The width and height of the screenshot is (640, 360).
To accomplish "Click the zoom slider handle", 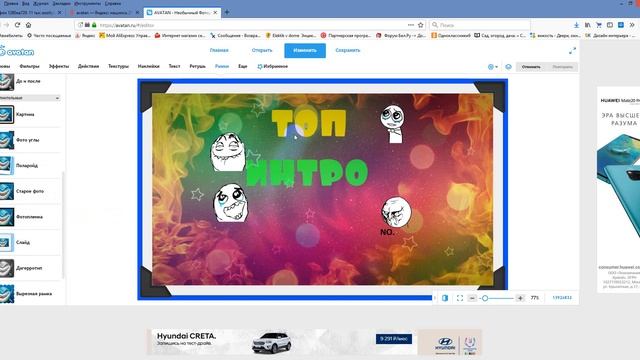I will 485,298.
